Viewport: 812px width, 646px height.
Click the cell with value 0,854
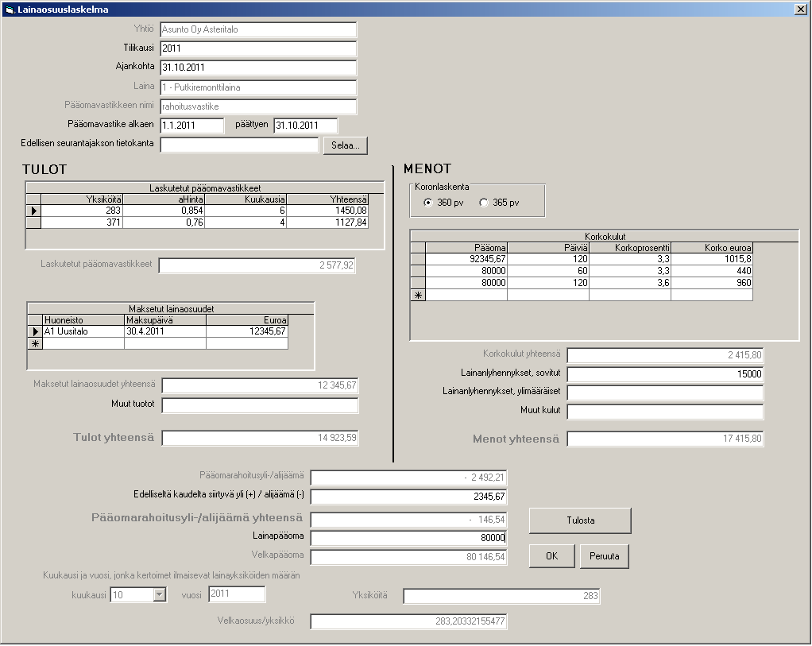164,211
